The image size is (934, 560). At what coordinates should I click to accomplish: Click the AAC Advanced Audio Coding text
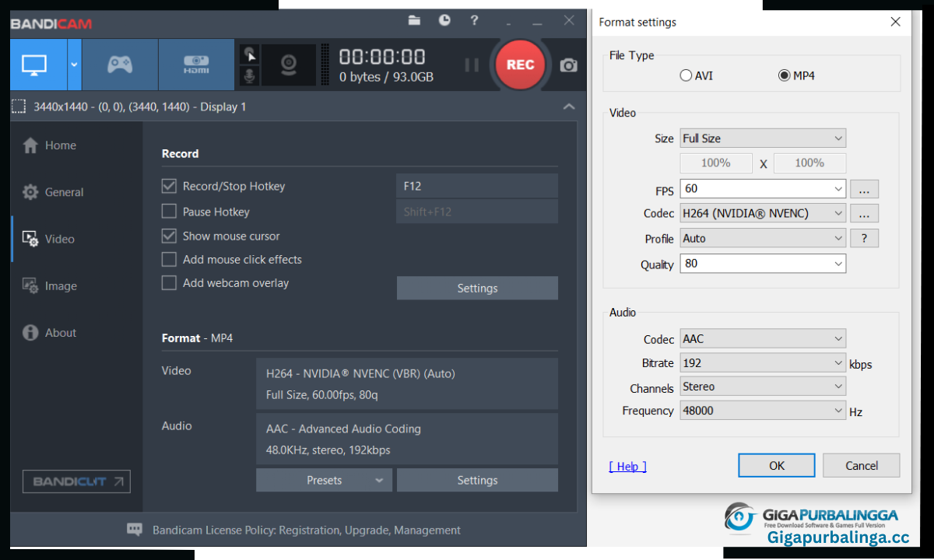point(343,429)
